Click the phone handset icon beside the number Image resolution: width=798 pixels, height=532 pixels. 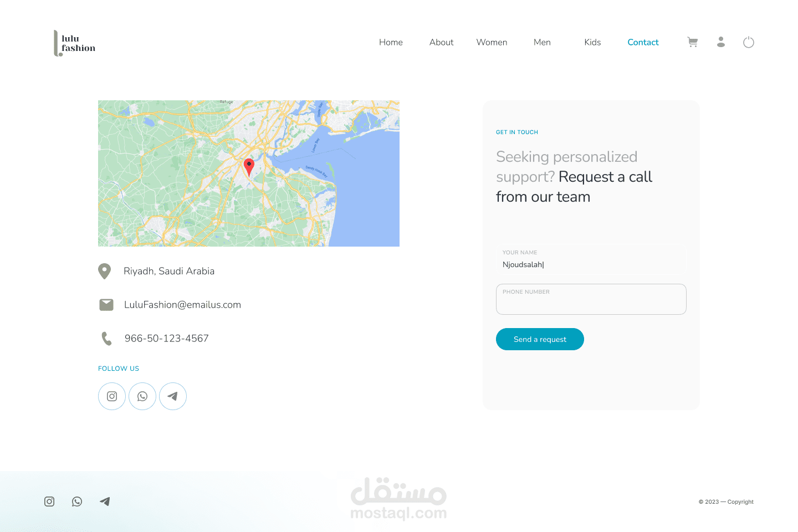point(107,339)
